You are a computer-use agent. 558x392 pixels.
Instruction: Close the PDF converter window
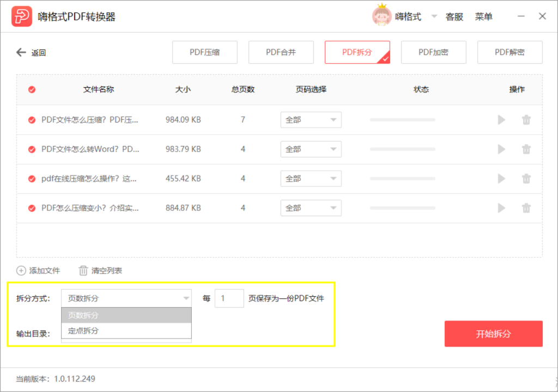542,16
